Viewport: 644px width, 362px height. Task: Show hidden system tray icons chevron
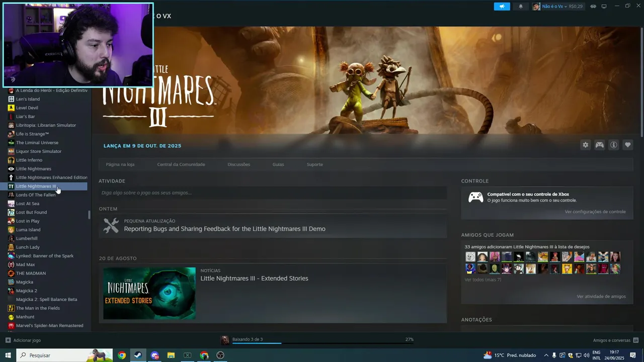[x=546, y=355]
